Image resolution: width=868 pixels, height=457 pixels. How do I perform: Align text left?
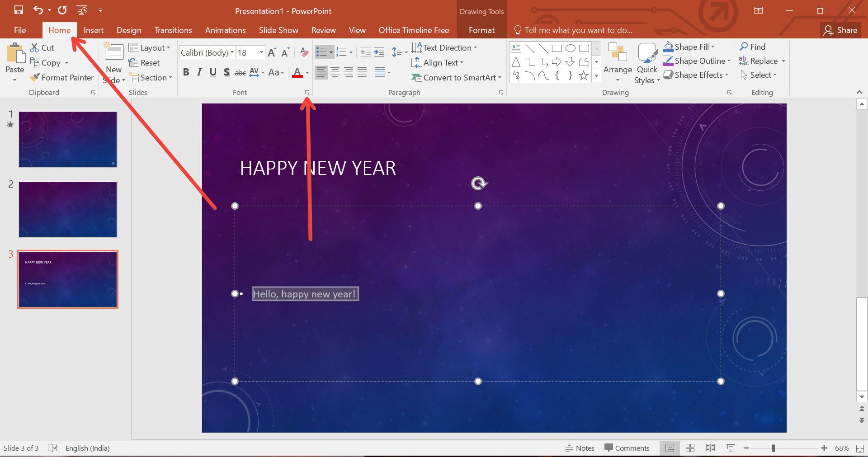[321, 72]
